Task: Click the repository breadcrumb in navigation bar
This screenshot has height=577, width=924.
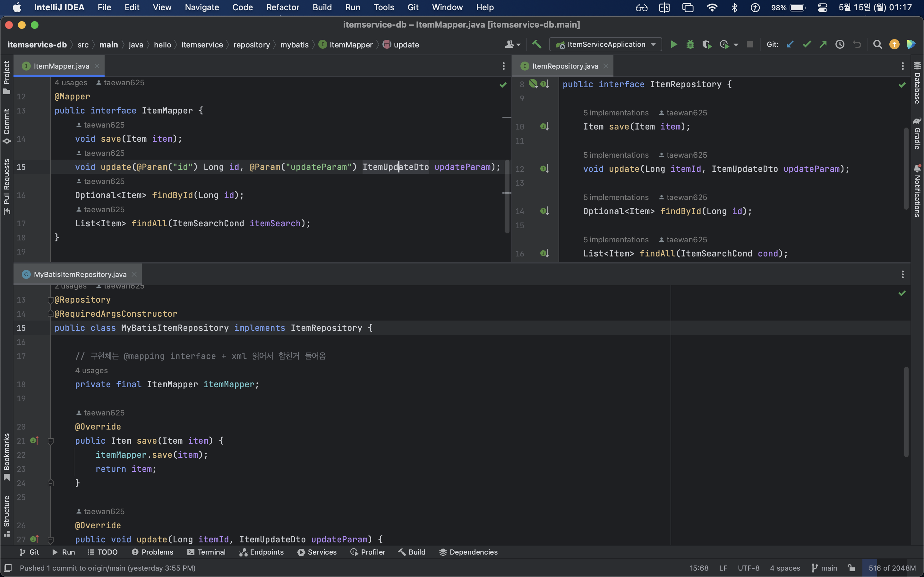Action: 251,45
